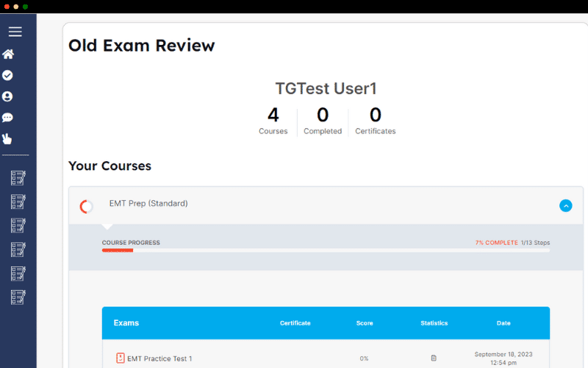Click the hand pointer sidebar icon
This screenshot has height=368, width=588.
(7, 139)
